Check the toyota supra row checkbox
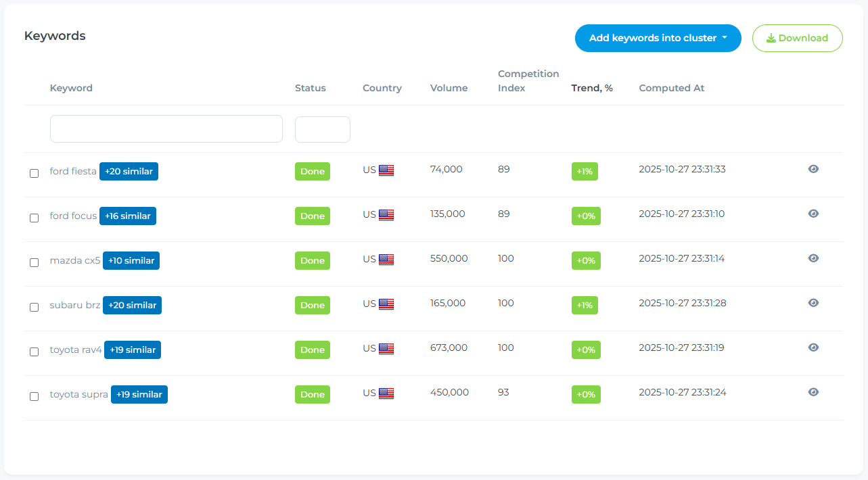The image size is (868, 480). pos(35,396)
